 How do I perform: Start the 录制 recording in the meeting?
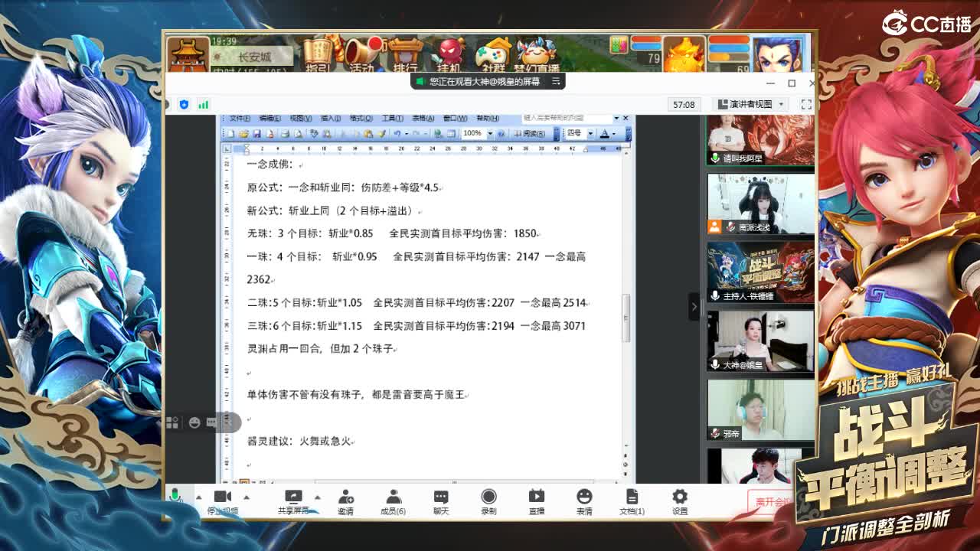[x=488, y=501]
